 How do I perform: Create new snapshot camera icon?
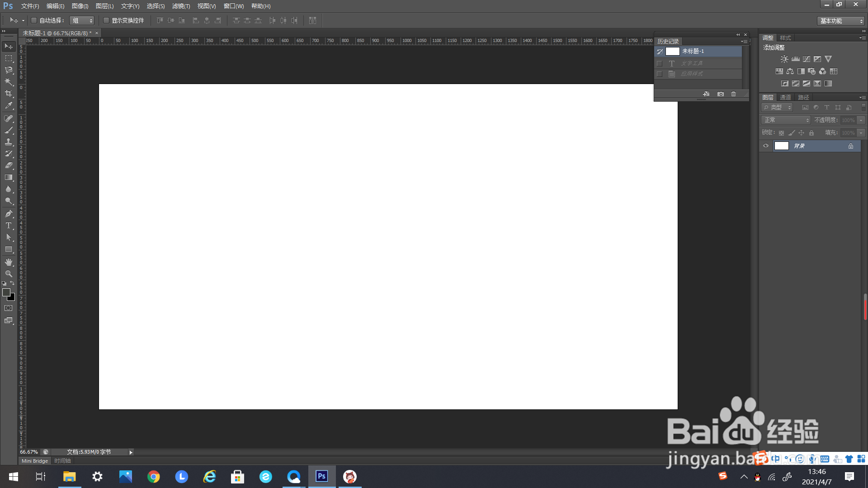721,94
